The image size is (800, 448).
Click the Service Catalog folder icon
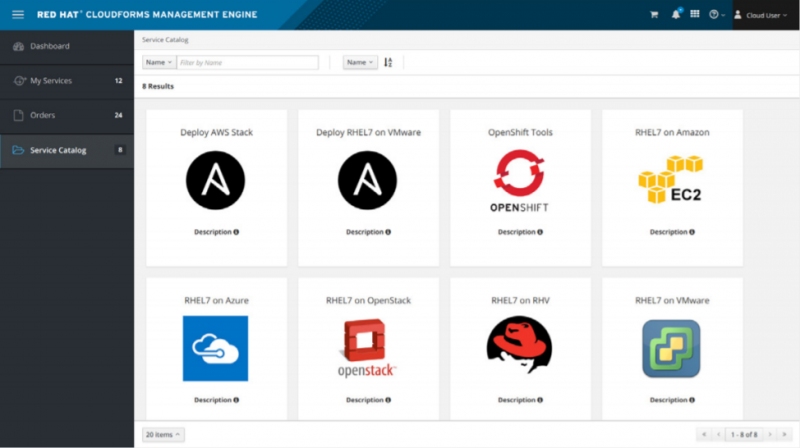(18, 150)
